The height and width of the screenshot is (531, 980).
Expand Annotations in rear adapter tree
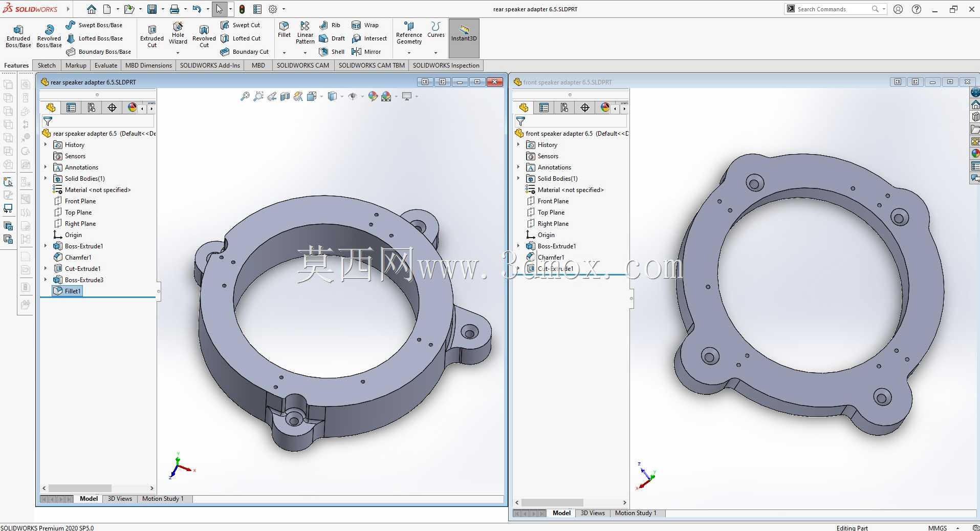click(46, 167)
